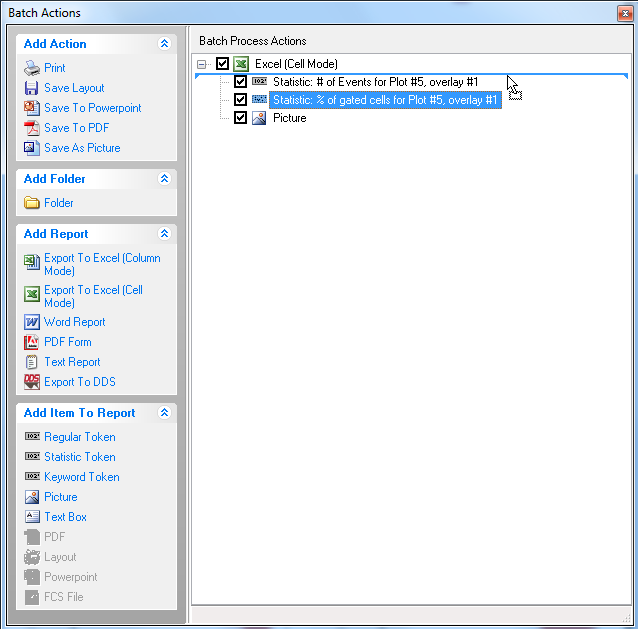Click the token icon beside # of Events statistic
Image resolution: width=638 pixels, height=629 pixels.
tap(259, 81)
